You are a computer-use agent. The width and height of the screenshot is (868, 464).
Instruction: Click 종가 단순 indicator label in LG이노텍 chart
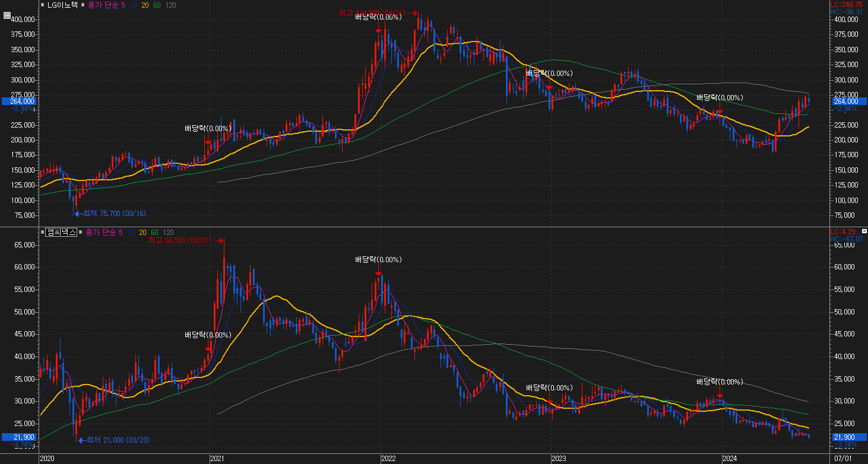(x=103, y=5)
